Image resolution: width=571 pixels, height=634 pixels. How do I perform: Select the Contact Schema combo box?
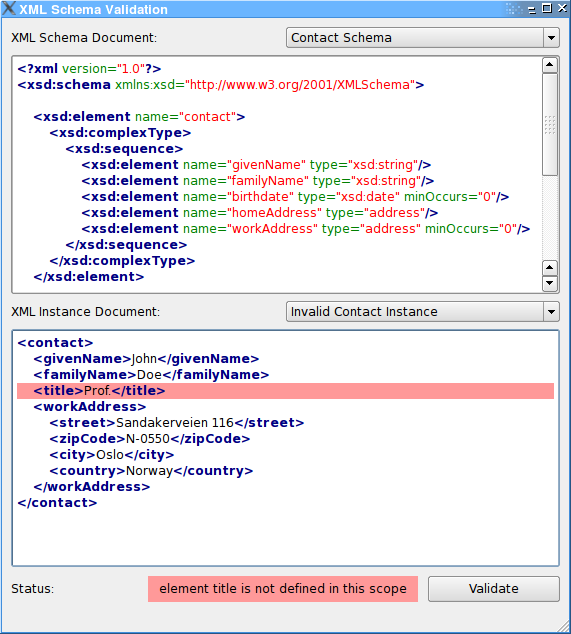(423, 38)
